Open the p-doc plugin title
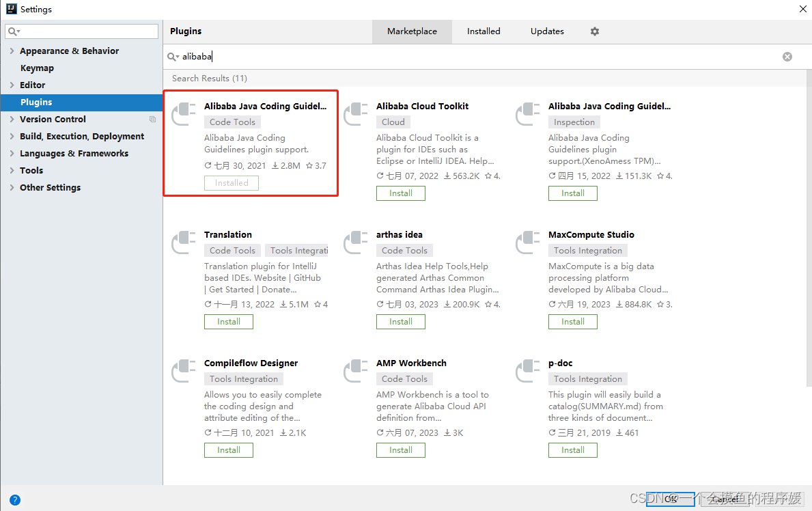This screenshot has width=812, height=511. pos(560,363)
